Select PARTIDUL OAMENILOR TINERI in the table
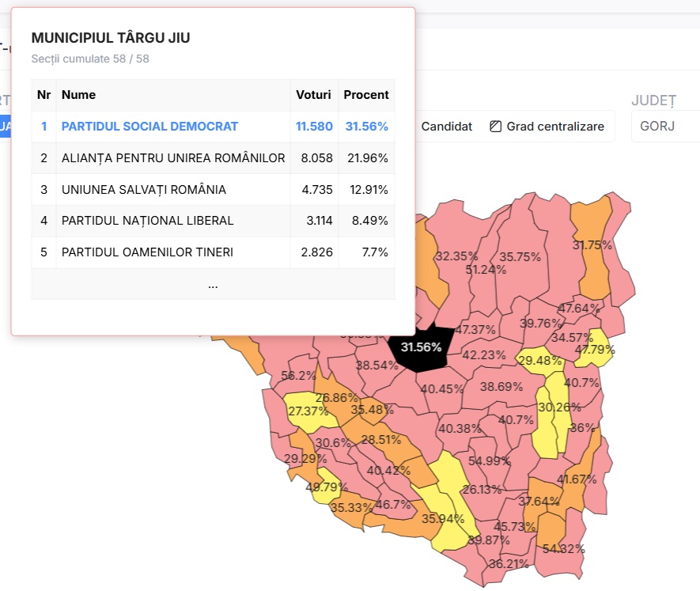Screen dimensions: 700x591 [x=147, y=252]
